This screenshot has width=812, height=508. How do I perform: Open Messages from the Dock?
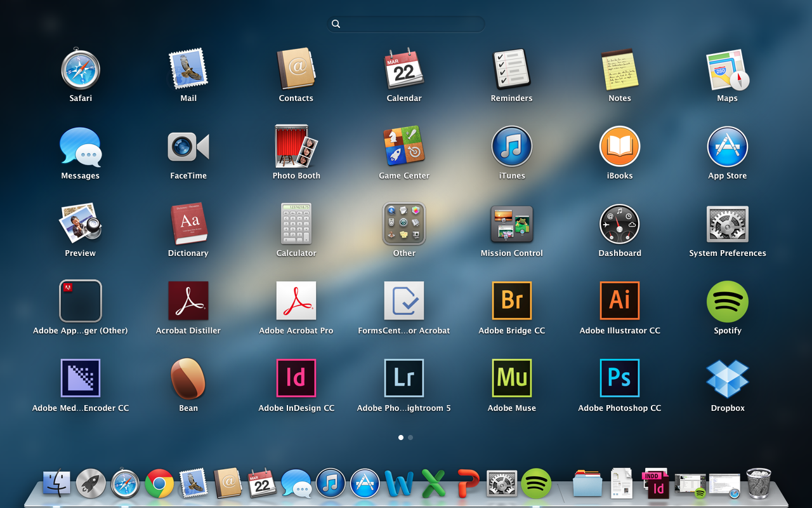[x=296, y=484]
